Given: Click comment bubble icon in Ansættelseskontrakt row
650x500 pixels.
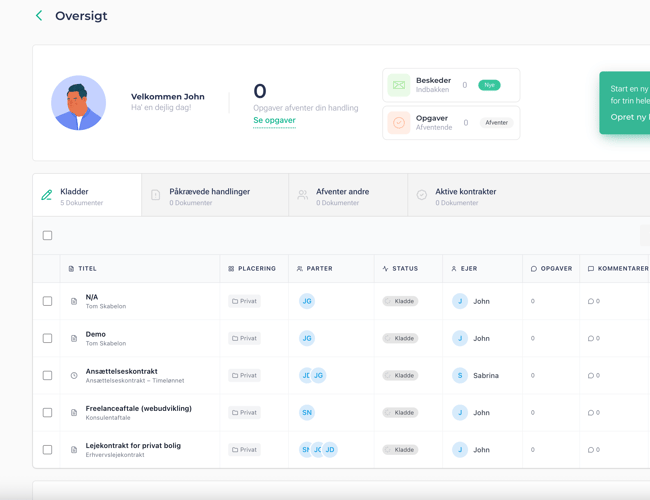Looking at the screenshot, I should (591, 375).
